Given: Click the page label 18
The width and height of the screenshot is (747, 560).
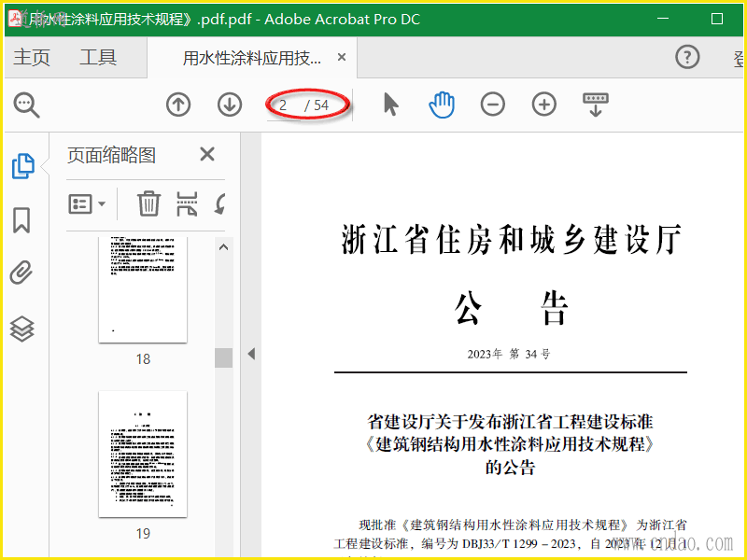Looking at the screenshot, I should click(143, 359).
